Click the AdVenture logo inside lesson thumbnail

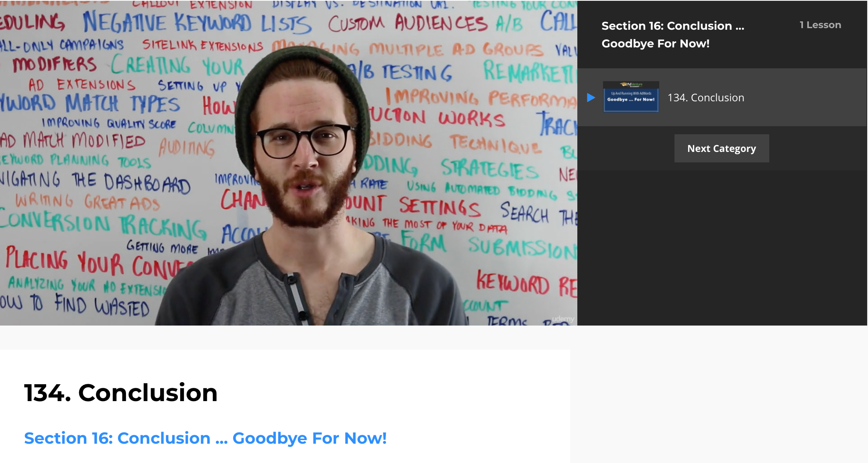[631, 84]
